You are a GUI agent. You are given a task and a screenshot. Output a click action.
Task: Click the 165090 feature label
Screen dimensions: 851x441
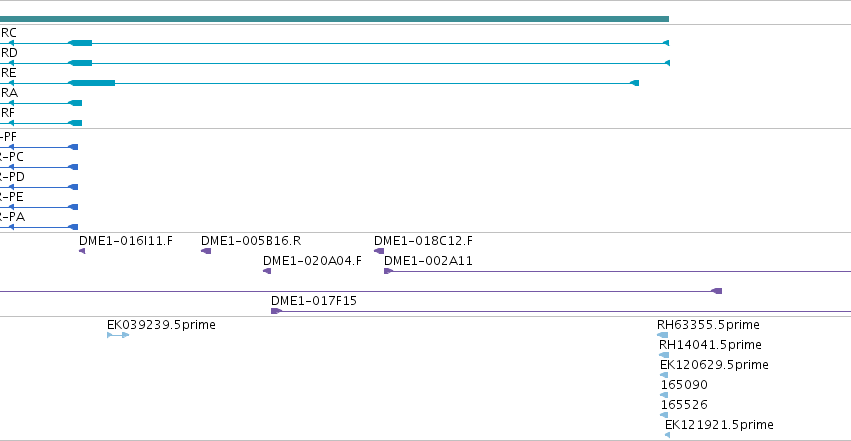[x=684, y=385]
